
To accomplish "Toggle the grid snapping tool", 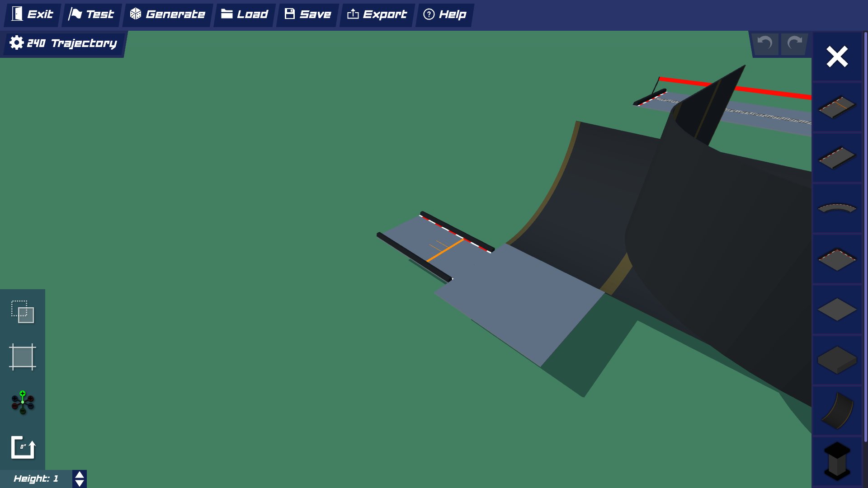I will click(x=23, y=357).
